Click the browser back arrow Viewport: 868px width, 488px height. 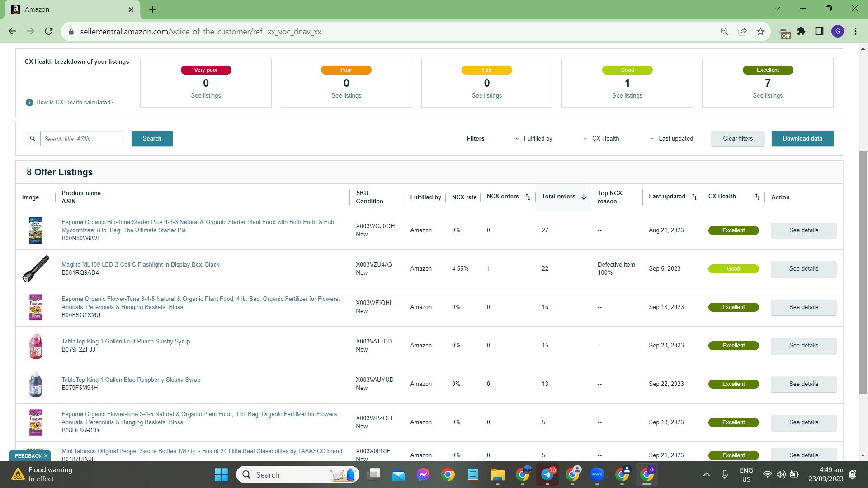[x=12, y=31]
